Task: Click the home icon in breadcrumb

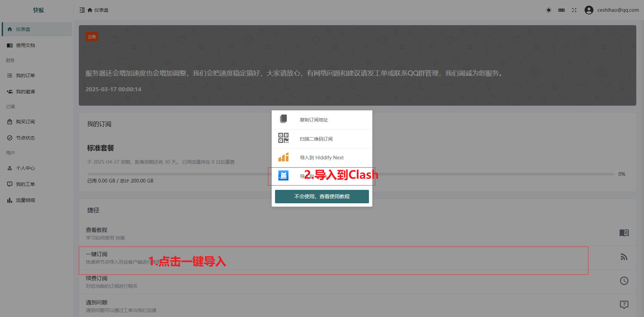Action: pos(90,10)
